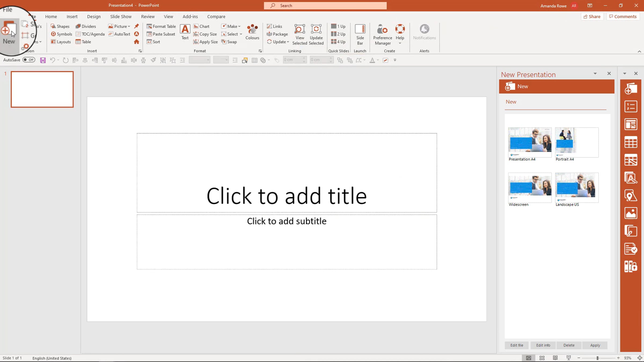
Task: Open the Colours tool in ribbon
Action: click(252, 32)
